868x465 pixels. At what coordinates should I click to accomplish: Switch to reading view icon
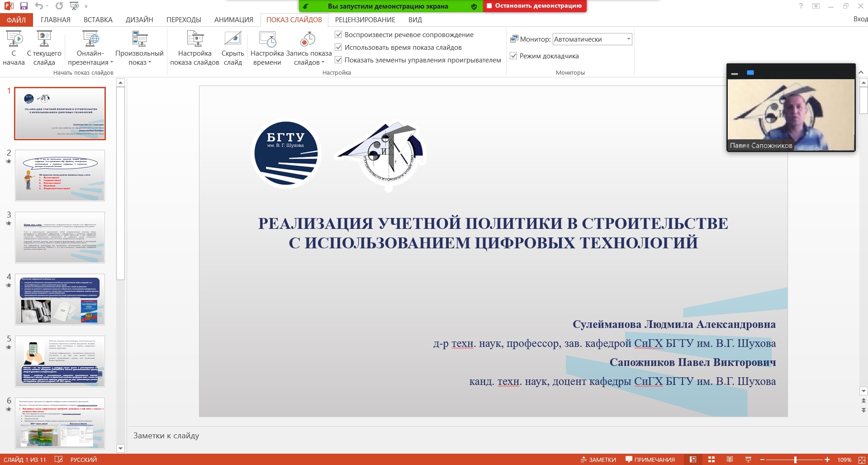(x=730, y=460)
